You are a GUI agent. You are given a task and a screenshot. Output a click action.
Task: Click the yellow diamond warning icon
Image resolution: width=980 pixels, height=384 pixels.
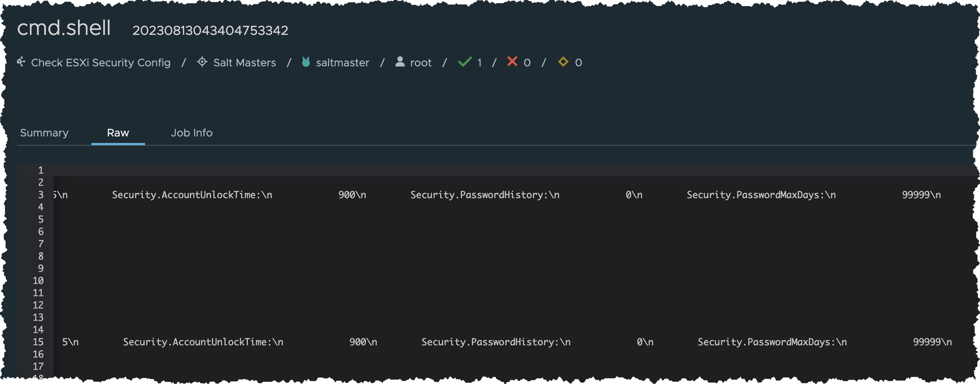click(x=563, y=61)
